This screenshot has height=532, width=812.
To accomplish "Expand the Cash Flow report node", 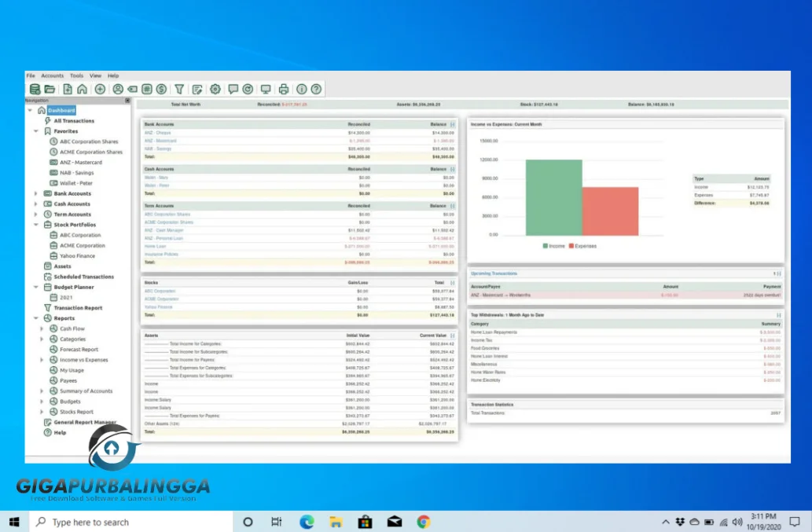I will click(42, 328).
